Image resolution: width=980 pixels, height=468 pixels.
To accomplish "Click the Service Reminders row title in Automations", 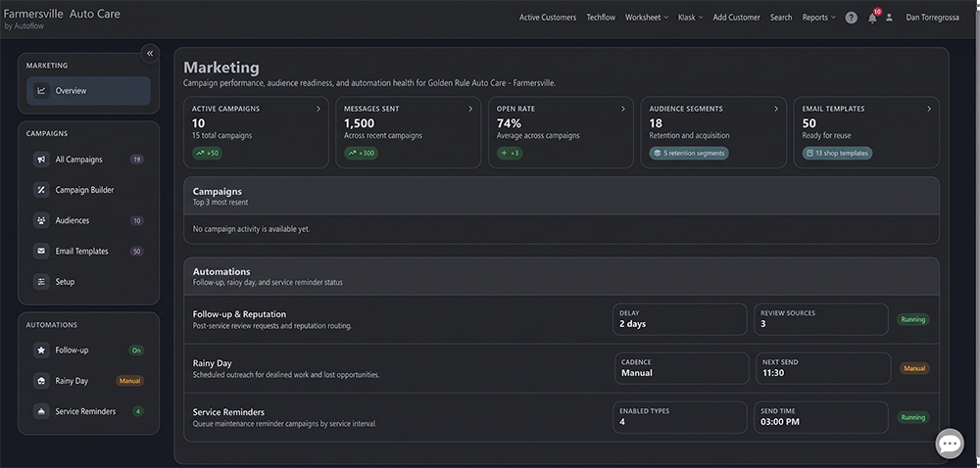I will point(228,412).
